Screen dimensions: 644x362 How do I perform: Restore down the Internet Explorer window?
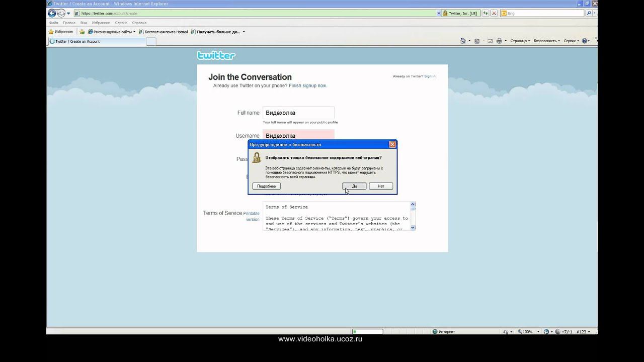point(587,4)
